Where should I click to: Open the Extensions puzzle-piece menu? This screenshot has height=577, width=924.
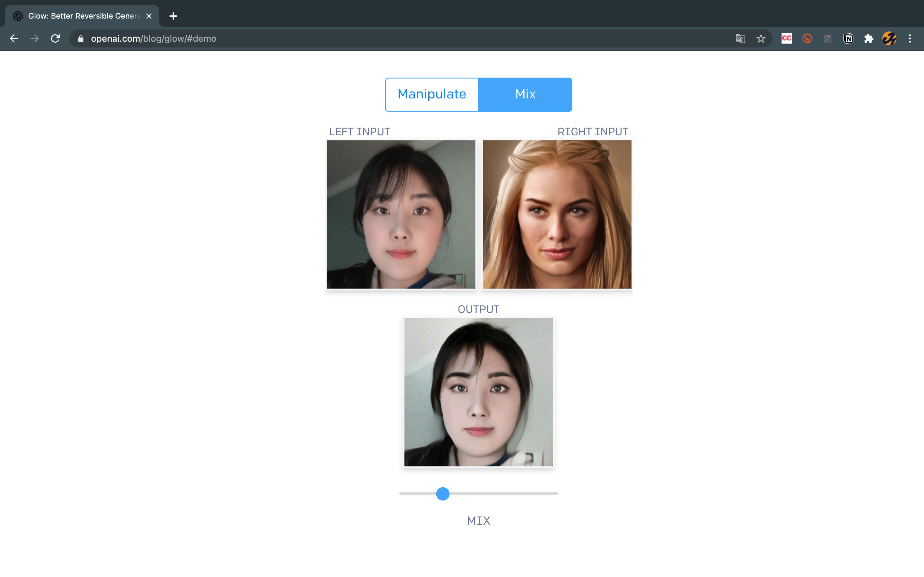pos(868,38)
